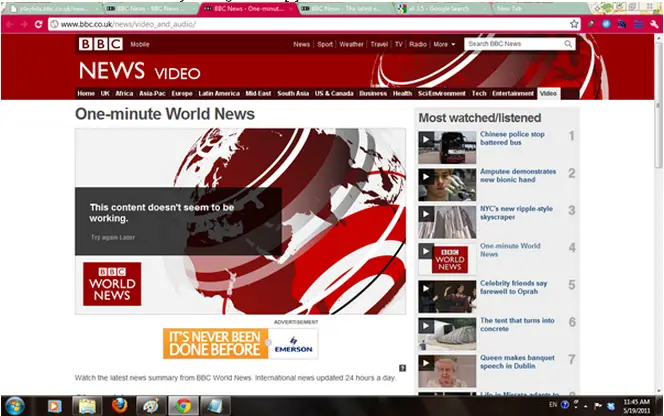Open the Africa news section
This screenshot has width=664, height=416.
click(x=124, y=93)
